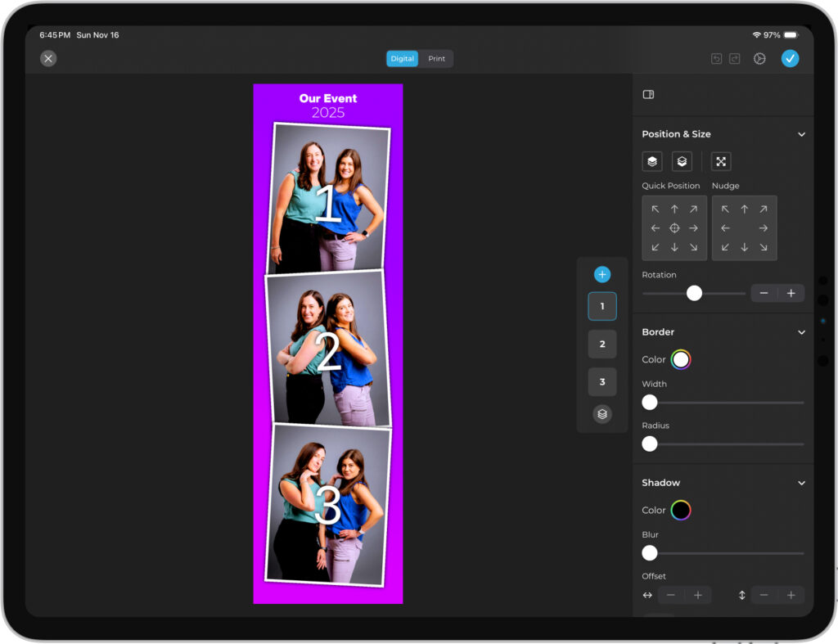Image resolution: width=838 pixels, height=644 pixels.
Task: Open the settings wheel icon in top bar
Action: click(x=759, y=59)
